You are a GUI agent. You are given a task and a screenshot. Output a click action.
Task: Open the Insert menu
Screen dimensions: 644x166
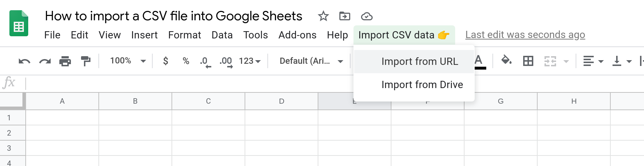click(x=144, y=35)
